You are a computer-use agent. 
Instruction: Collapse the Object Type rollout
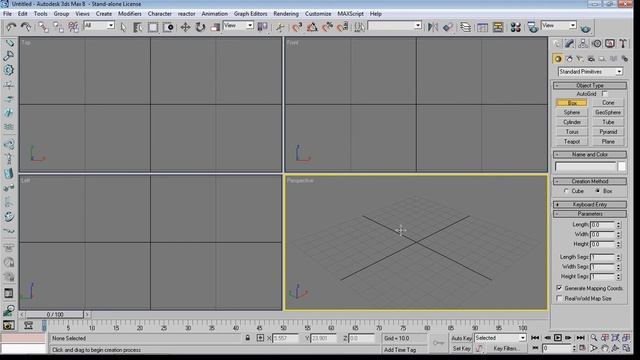point(590,85)
